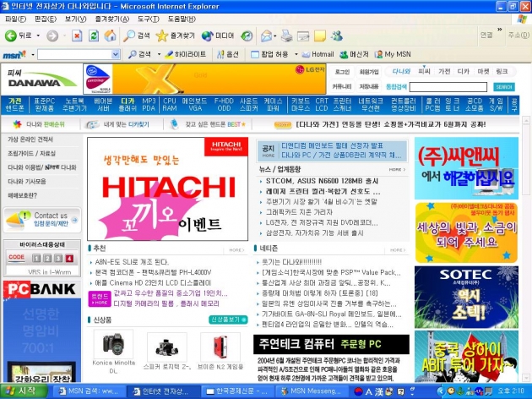The height and width of the screenshot is (399, 532).
Task: Click the 로그인 login button
Action: (342, 72)
